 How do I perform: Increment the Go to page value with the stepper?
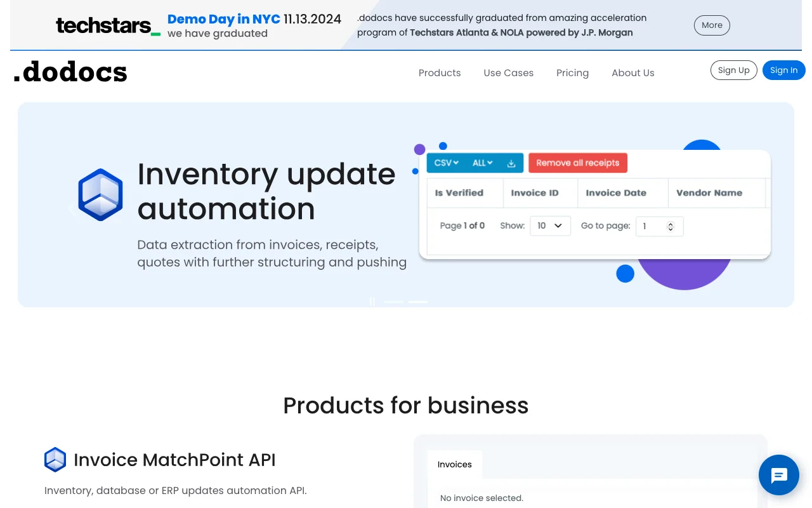point(671,224)
